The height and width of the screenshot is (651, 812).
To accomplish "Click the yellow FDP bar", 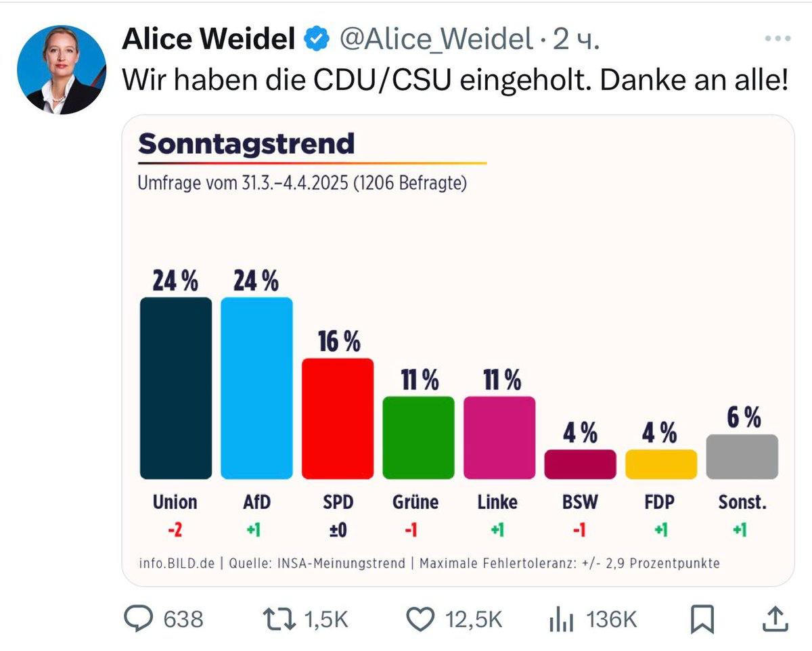I will (x=660, y=464).
